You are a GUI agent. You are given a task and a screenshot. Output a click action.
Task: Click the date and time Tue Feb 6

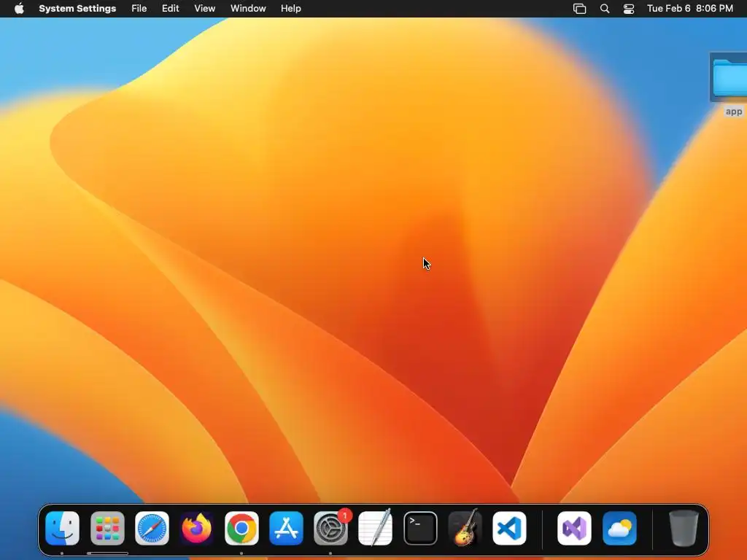(x=690, y=9)
